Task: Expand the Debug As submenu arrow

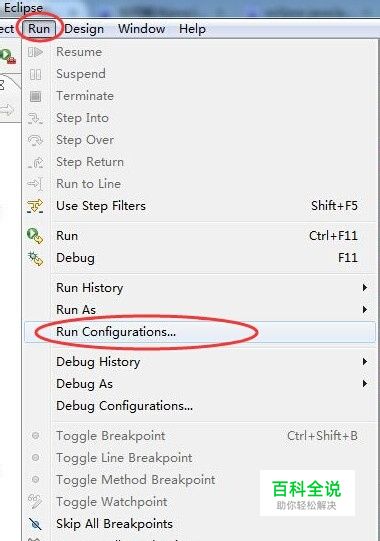Action: point(364,383)
